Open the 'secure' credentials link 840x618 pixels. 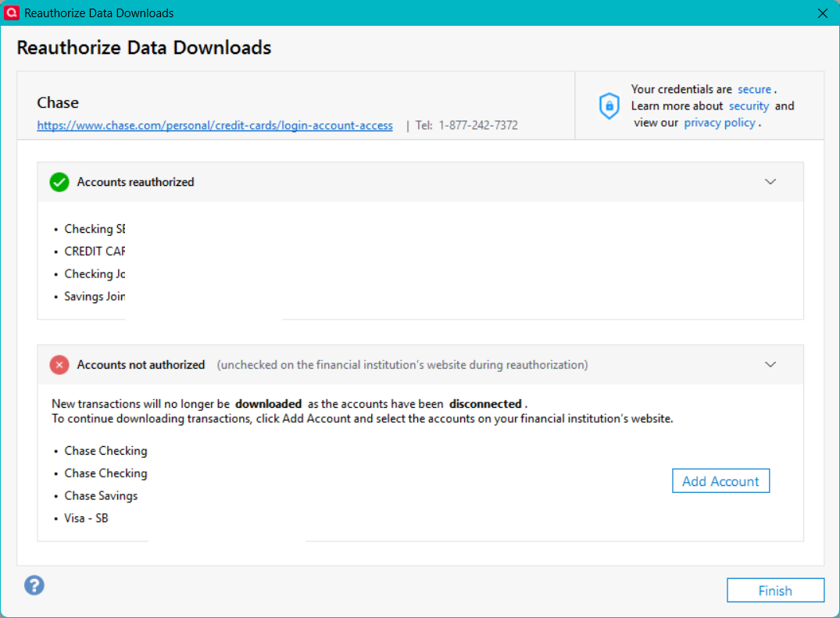click(x=754, y=89)
